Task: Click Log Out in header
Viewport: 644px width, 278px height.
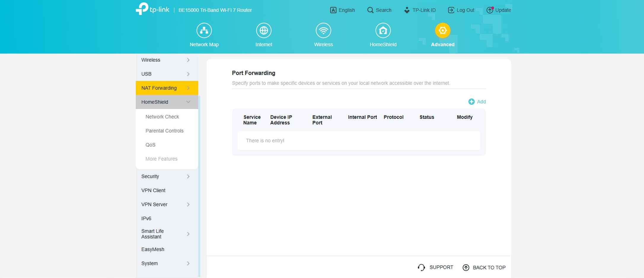Action: (461, 10)
